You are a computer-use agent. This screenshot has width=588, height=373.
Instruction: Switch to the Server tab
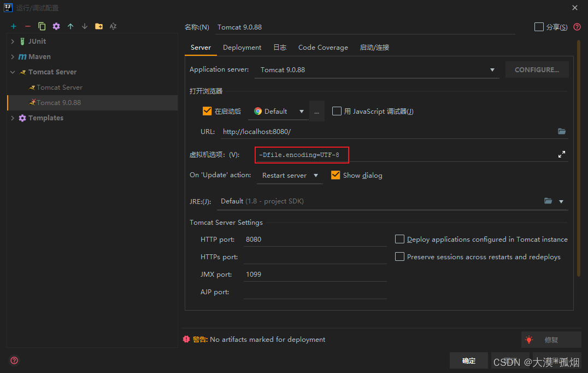pos(201,48)
